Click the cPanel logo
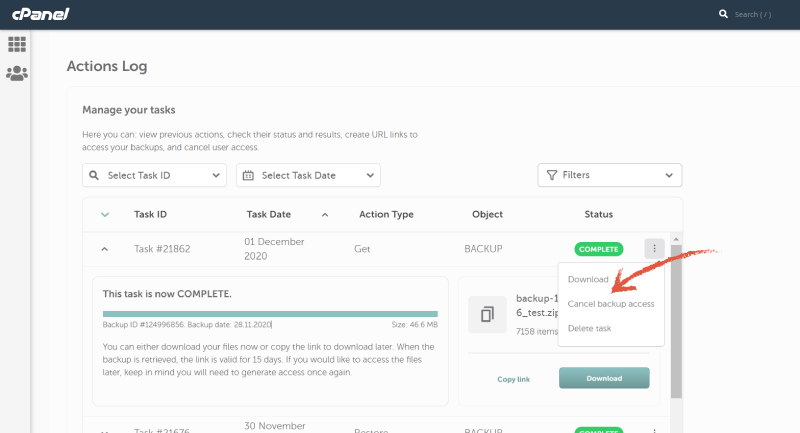800x433 pixels. [40, 14]
